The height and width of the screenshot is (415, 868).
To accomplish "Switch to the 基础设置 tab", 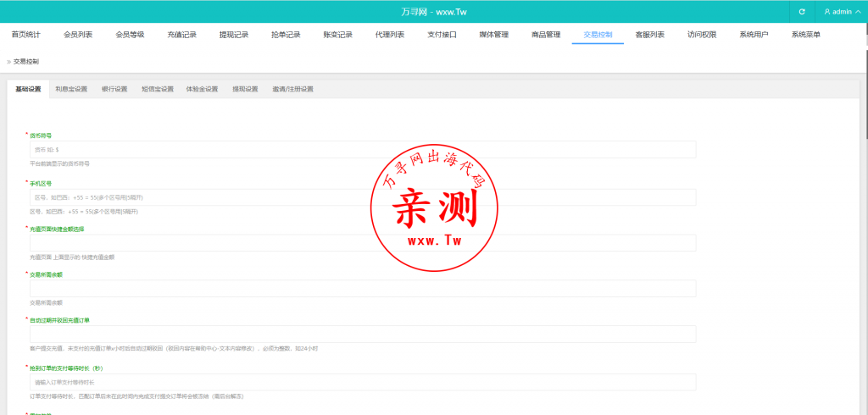I will click(x=28, y=89).
